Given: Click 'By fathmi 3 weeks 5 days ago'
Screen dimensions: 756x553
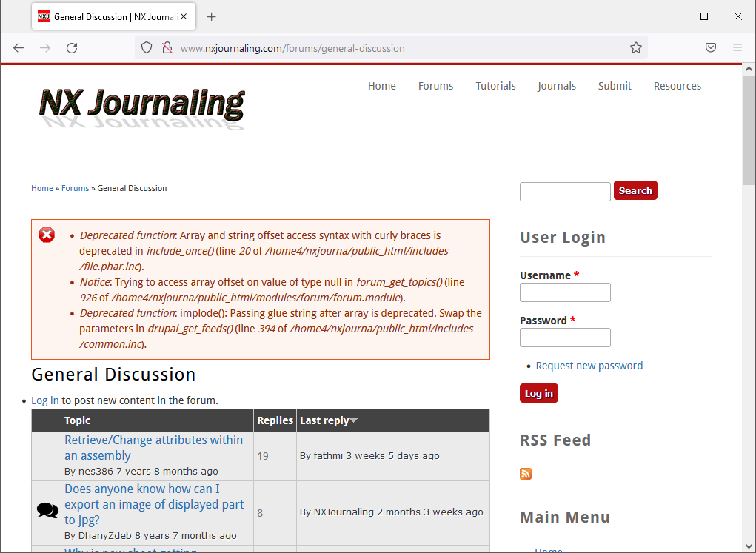Looking at the screenshot, I should [369, 455].
